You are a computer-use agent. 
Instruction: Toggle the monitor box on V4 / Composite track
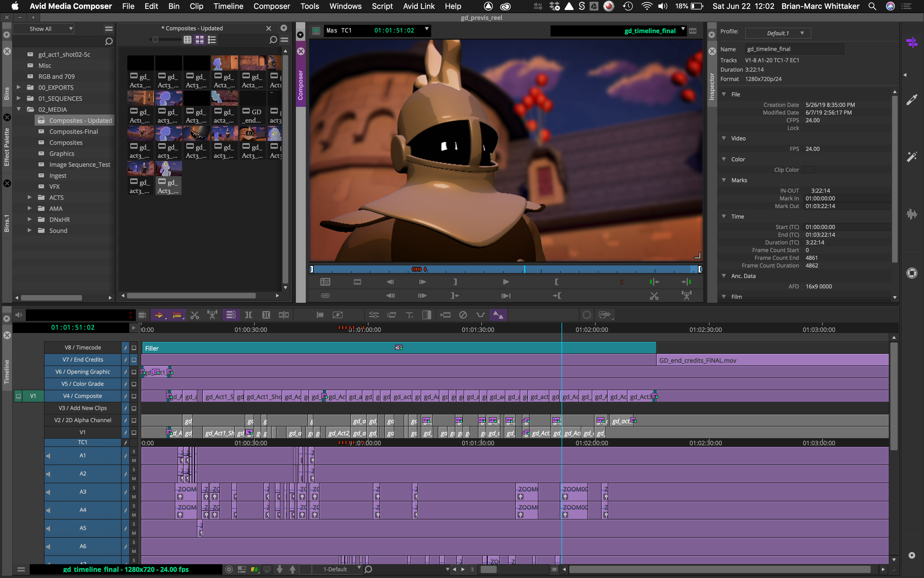pos(134,396)
